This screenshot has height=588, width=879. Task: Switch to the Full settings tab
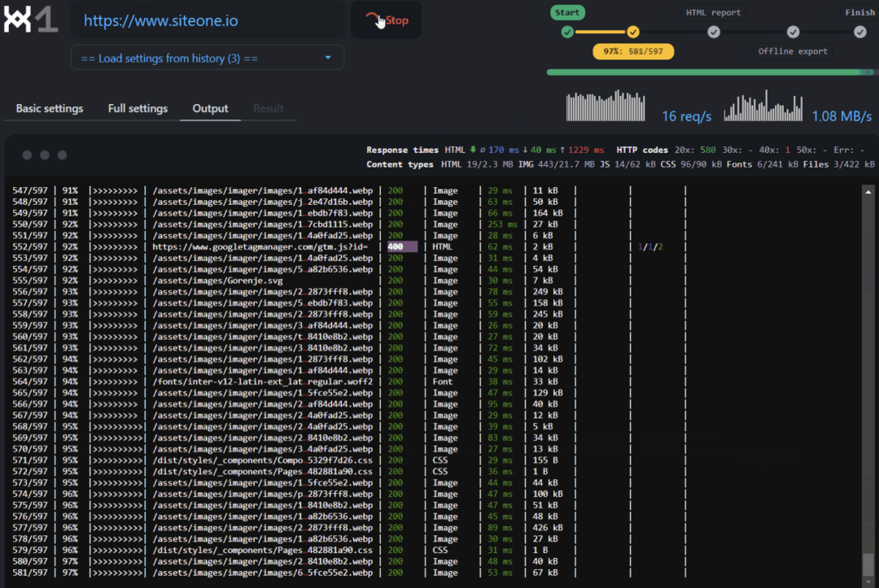click(x=138, y=108)
